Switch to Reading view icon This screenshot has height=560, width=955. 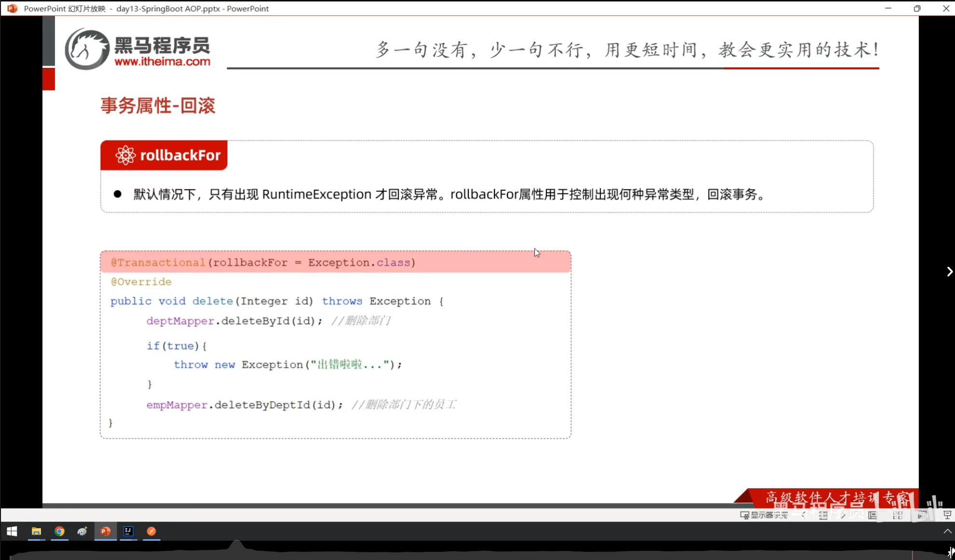pos(922,515)
